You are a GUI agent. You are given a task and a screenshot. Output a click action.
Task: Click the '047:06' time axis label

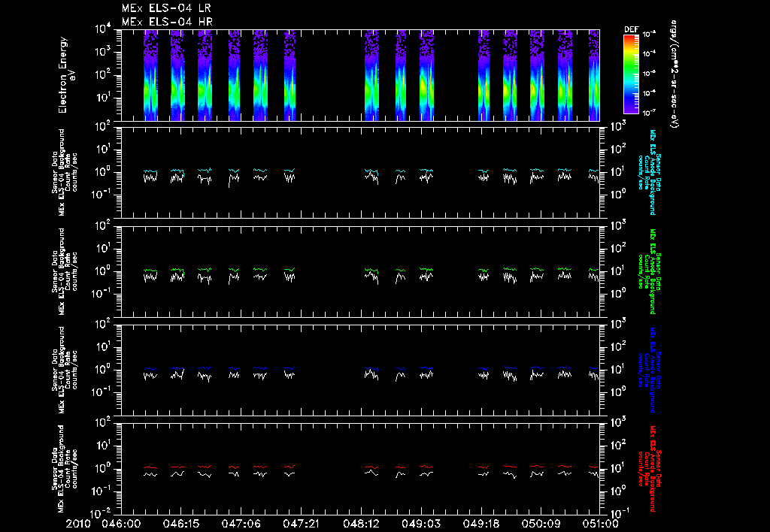click(241, 524)
